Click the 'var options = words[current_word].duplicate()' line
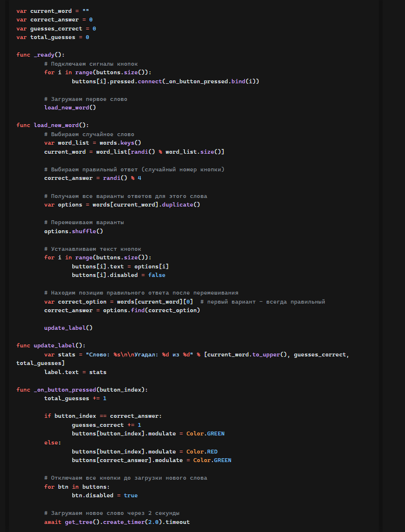The width and height of the screenshot is (405, 532). click(122, 205)
